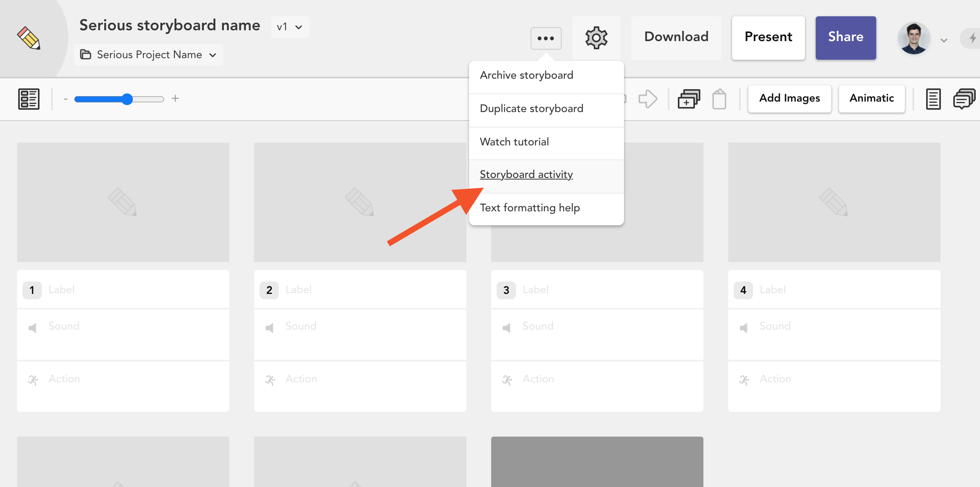
Task: Click the move frame right arrow
Action: (648, 99)
